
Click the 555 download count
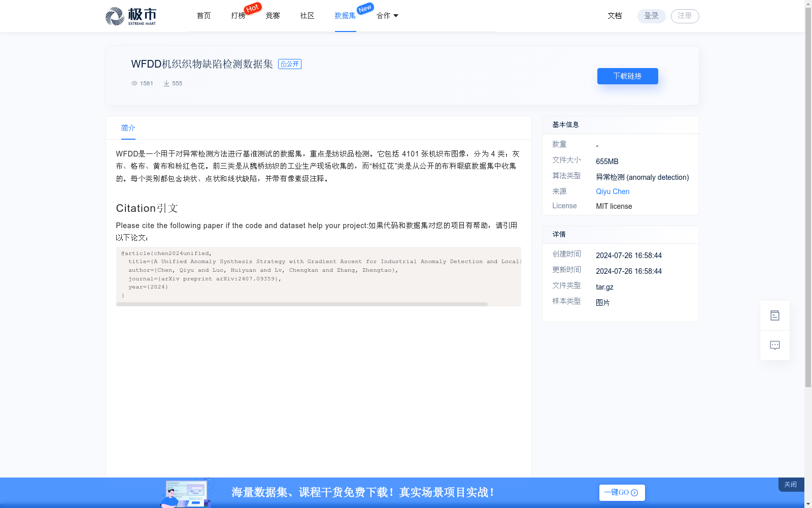pyautogui.click(x=177, y=83)
